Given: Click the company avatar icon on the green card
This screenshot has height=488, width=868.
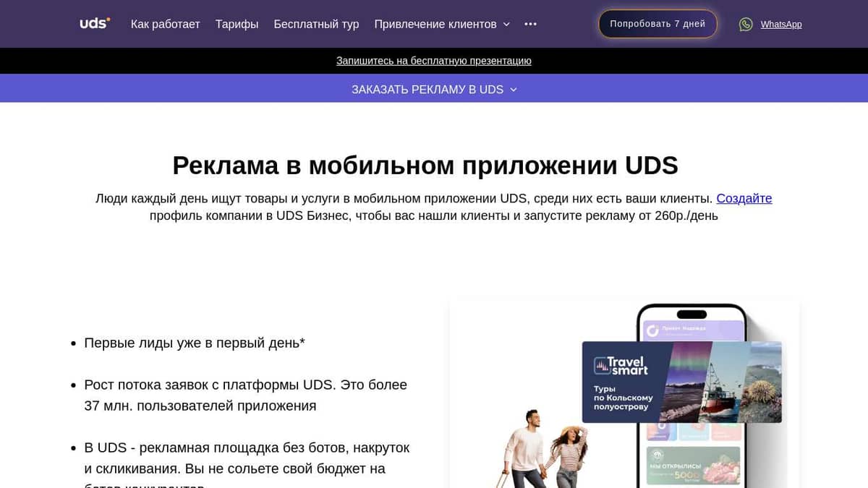Looking at the screenshot, I should point(659,455).
